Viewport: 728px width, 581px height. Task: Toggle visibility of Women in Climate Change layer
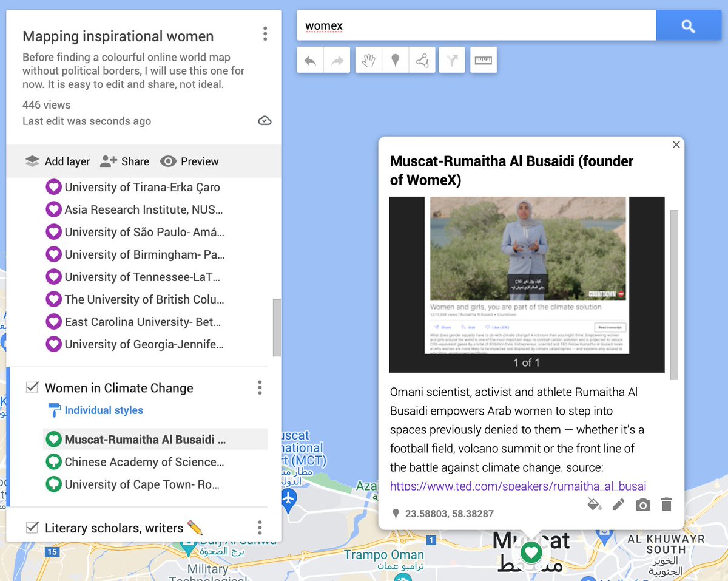[x=32, y=387]
